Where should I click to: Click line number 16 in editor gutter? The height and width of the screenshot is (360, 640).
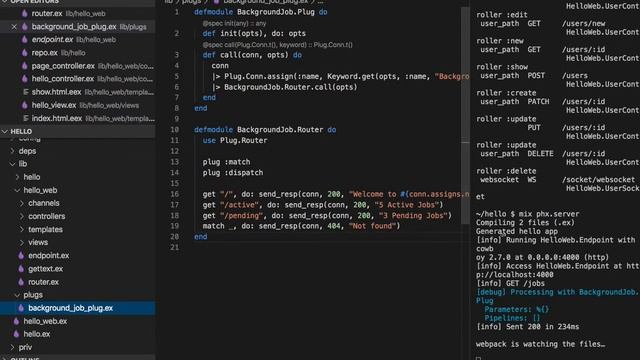coord(175,194)
